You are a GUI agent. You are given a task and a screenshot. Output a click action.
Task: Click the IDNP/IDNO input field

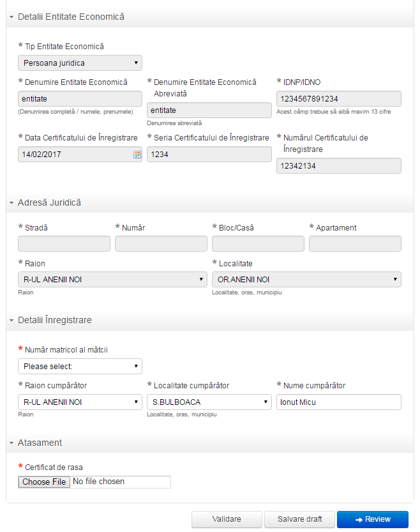click(x=338, y=98)
